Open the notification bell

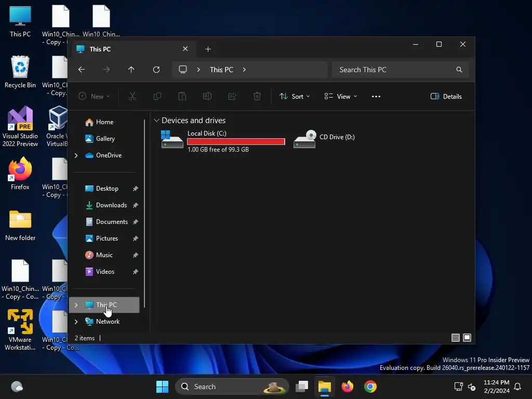[517, 387]
